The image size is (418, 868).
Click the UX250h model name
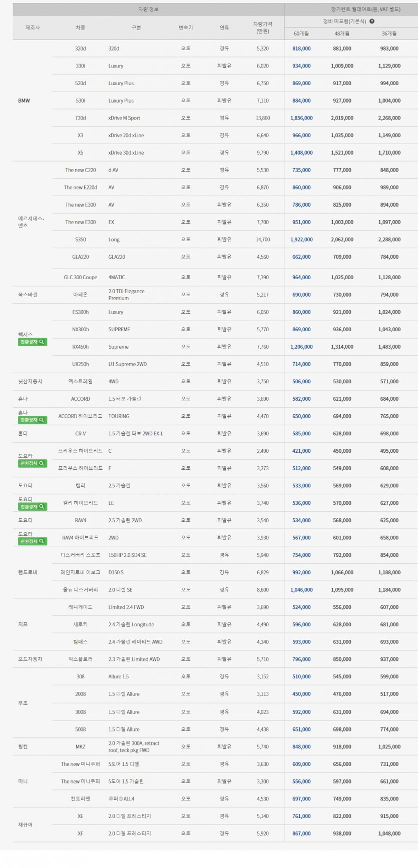coord(80,364)
